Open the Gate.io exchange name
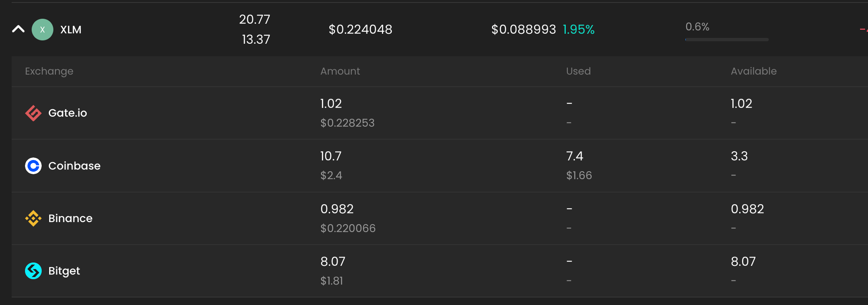 pyautogui.click(x=68, y=113)
